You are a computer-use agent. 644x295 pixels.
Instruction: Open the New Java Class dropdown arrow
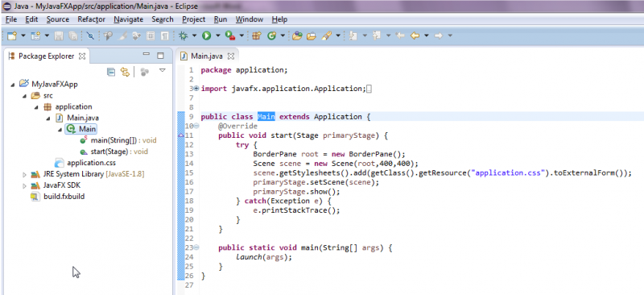click(283, 36)
